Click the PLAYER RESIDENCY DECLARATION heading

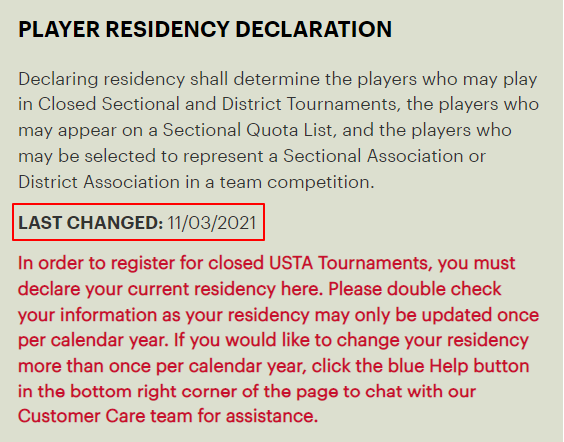[x=205, y=29]
